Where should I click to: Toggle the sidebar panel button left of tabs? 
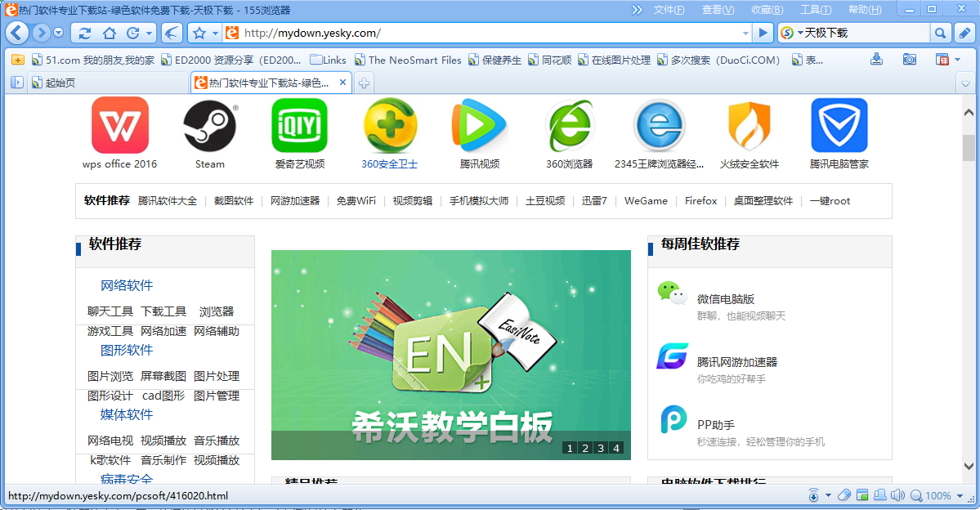pyautogui.click(x=17, y=83)
